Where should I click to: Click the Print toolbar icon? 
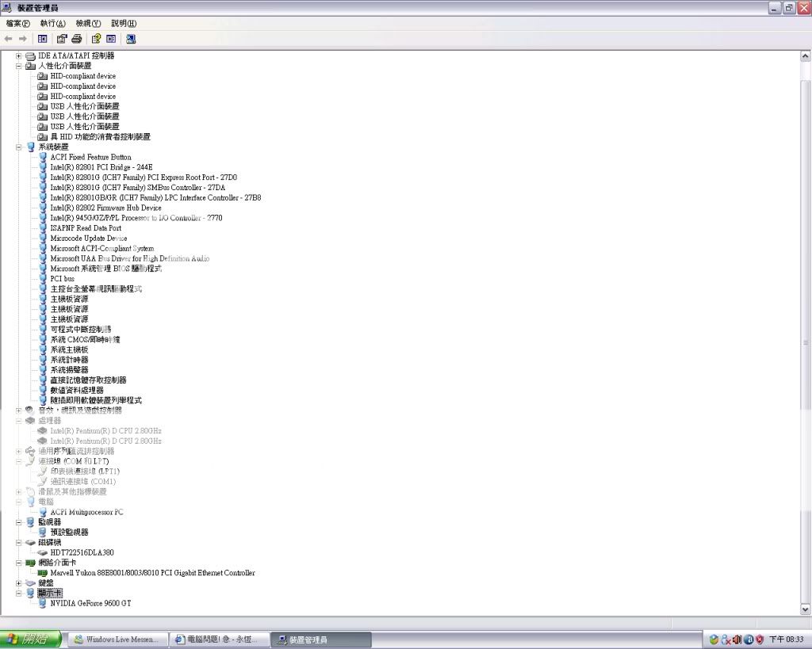[x=77, y=38]
